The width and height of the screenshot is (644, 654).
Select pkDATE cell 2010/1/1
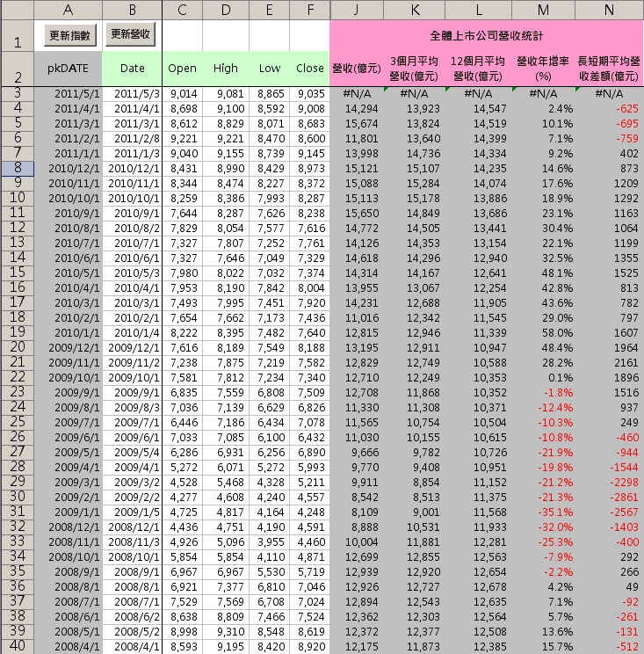[x=68, y=333]
